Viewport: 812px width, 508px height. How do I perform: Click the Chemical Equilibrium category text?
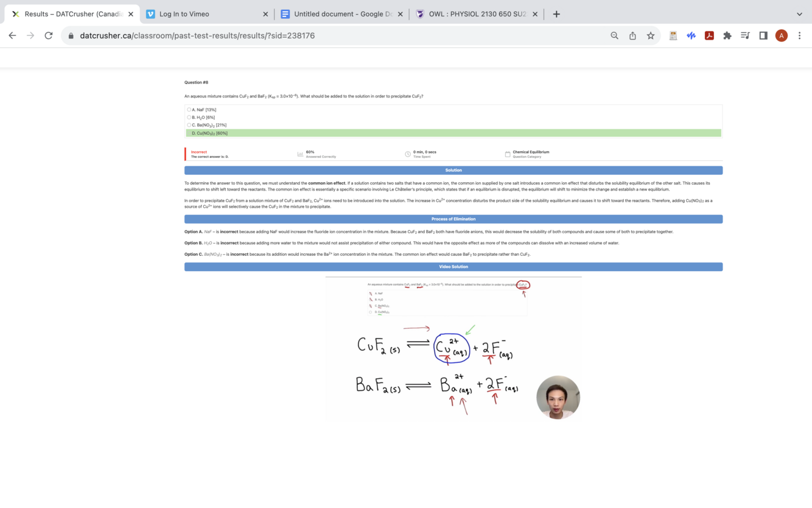click(531, 152)
